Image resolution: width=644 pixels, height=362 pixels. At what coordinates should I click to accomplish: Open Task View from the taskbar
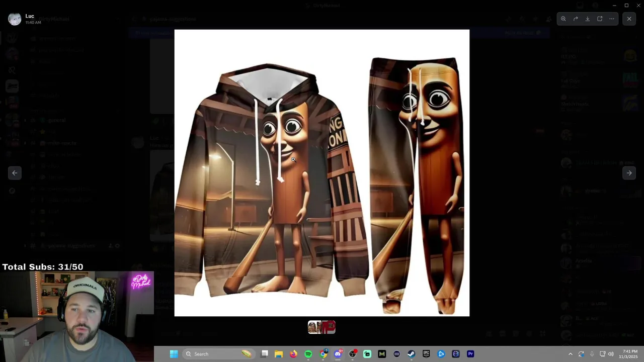click(265, 354)
